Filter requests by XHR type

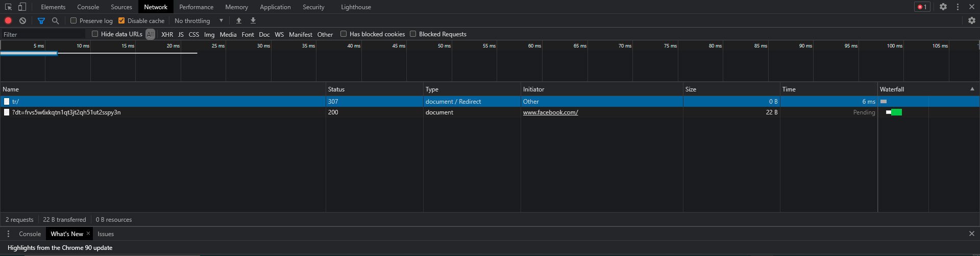167,35
